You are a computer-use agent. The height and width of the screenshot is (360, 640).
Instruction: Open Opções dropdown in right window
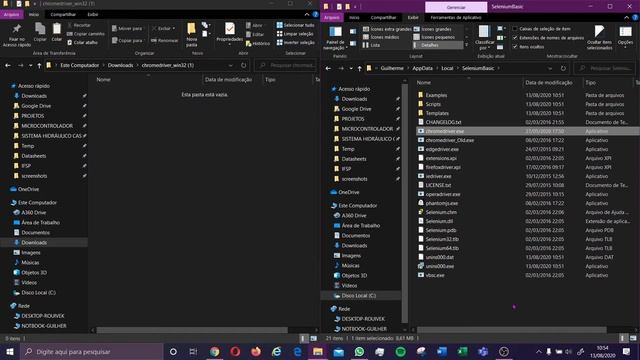tap(625, 44)
